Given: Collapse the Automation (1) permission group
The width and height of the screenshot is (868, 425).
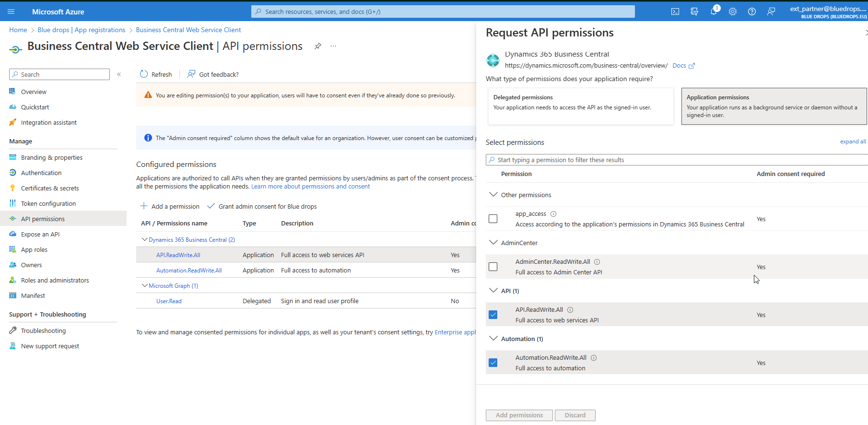Looking at the screenshot, I should [493, 338].
